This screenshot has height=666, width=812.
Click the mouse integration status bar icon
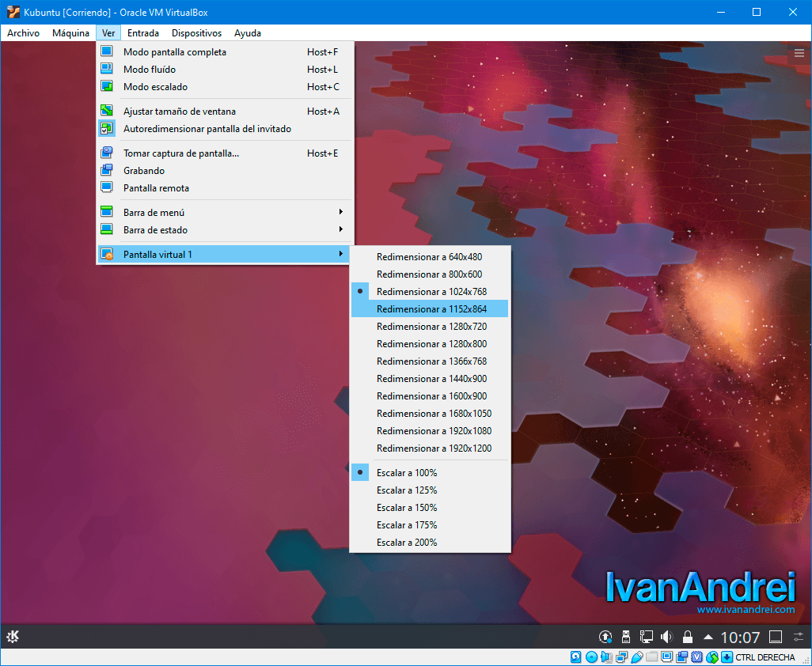[x=712, y=657]
